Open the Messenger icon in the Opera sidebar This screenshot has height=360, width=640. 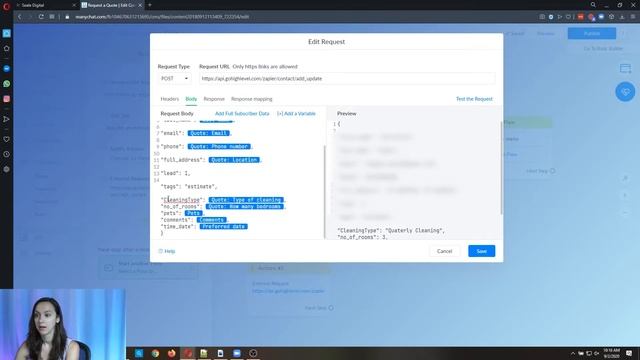pyautogui.click(x=7, y=68)
